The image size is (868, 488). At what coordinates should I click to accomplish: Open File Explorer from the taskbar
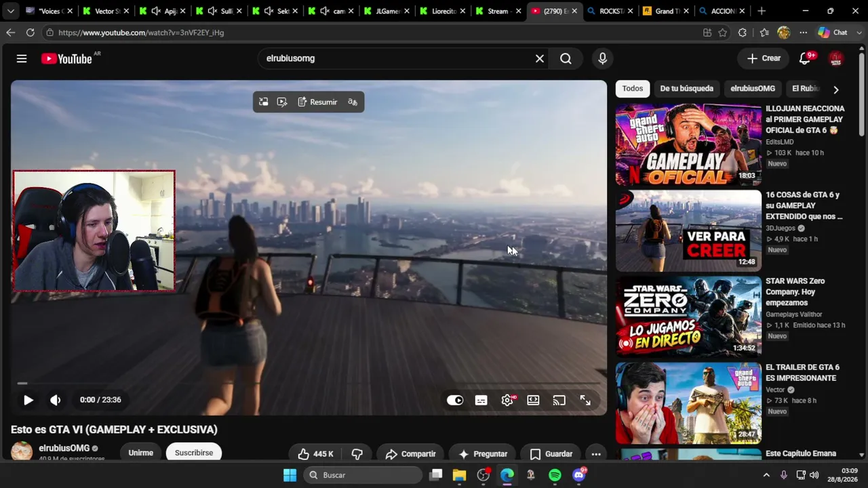(460, 475)
